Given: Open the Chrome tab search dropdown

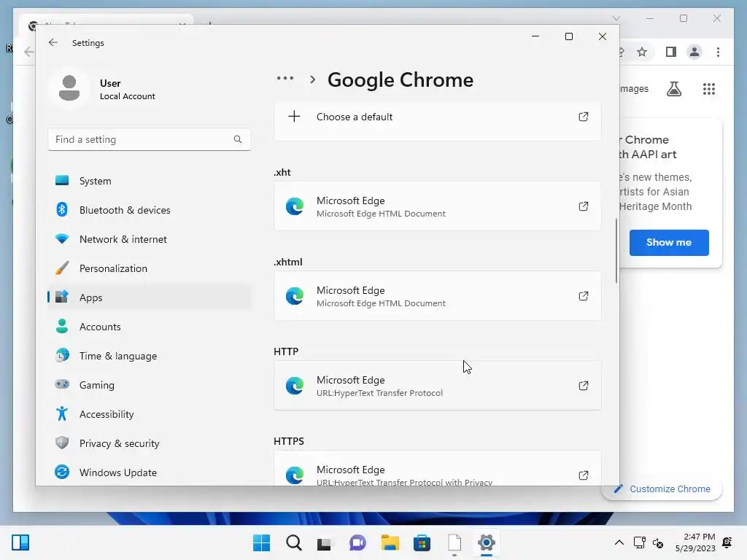Looking at the screenshot, I should coord(616,18).
